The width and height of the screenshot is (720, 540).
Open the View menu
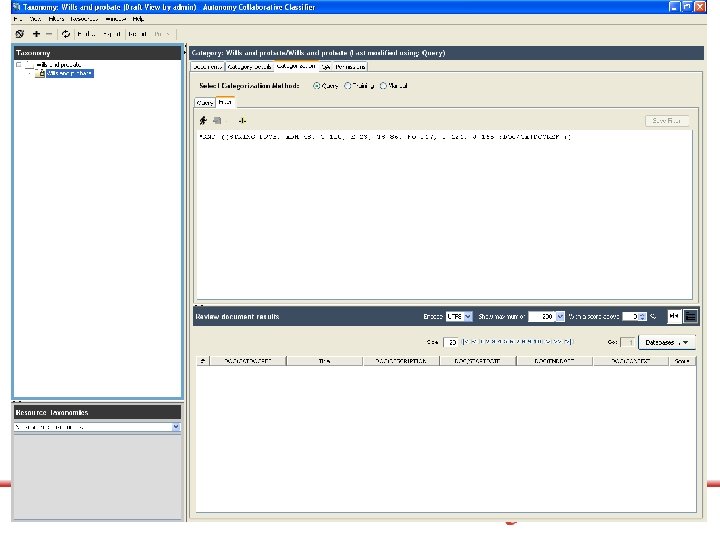pyautogui.click(x=35, y=19)
